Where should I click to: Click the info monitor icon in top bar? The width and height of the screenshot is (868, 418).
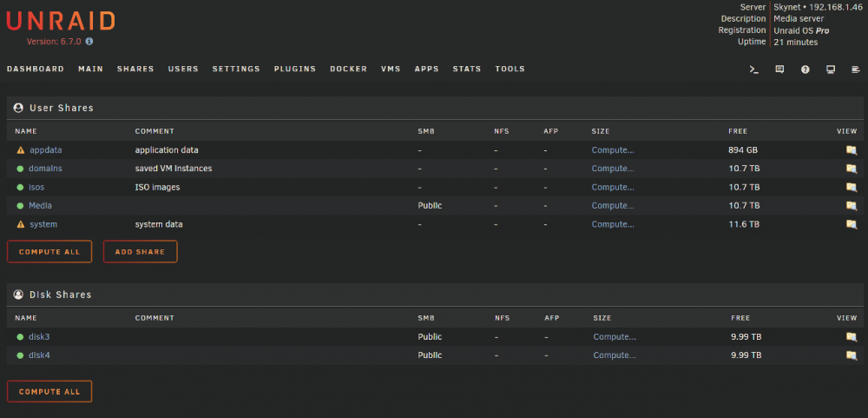pyautogui.click(x=831, y=70)
